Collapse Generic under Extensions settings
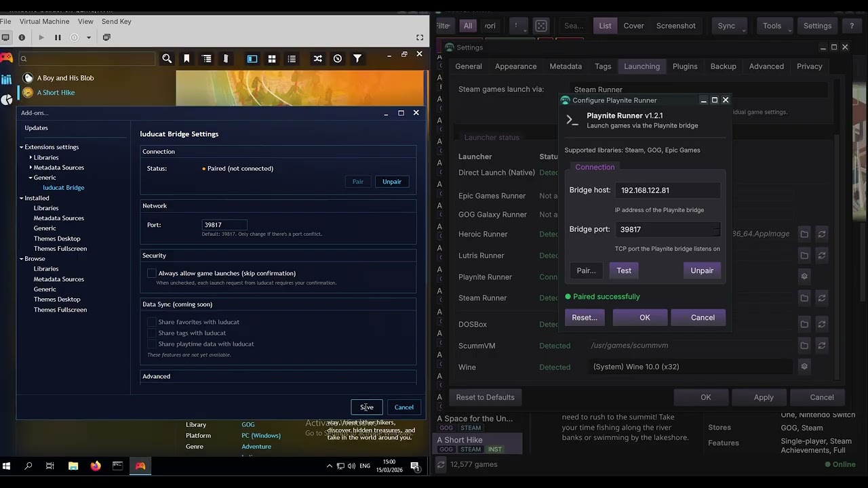Image resolution: width=868 pixels, height=488 pixels. pyautogui.click(x=31, y=178)
